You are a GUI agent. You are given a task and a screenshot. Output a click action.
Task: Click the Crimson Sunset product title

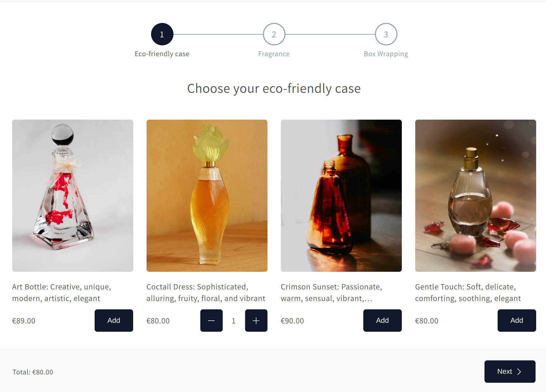[x=331, y=292]
